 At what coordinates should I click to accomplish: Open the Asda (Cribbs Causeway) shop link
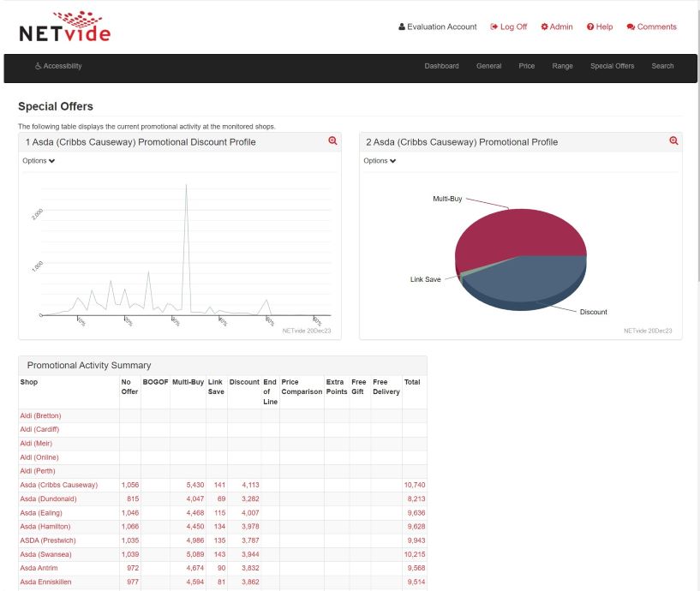click(59, 485)
